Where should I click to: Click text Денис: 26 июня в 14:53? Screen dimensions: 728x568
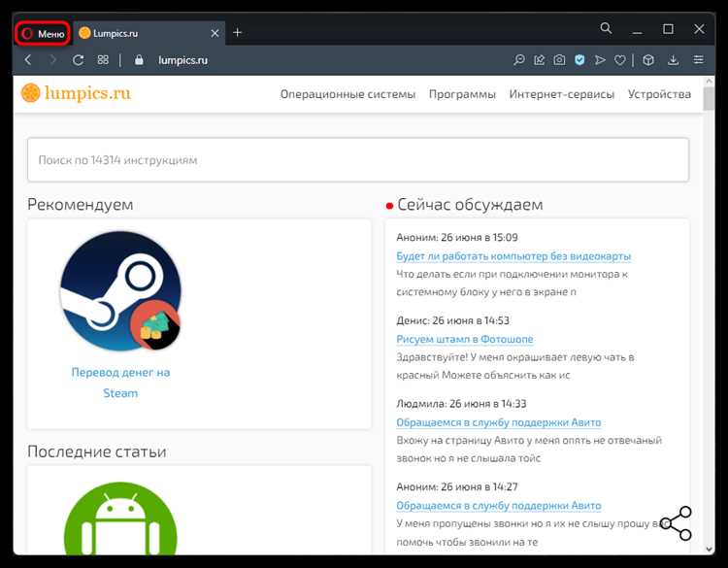tap(452, 320)
